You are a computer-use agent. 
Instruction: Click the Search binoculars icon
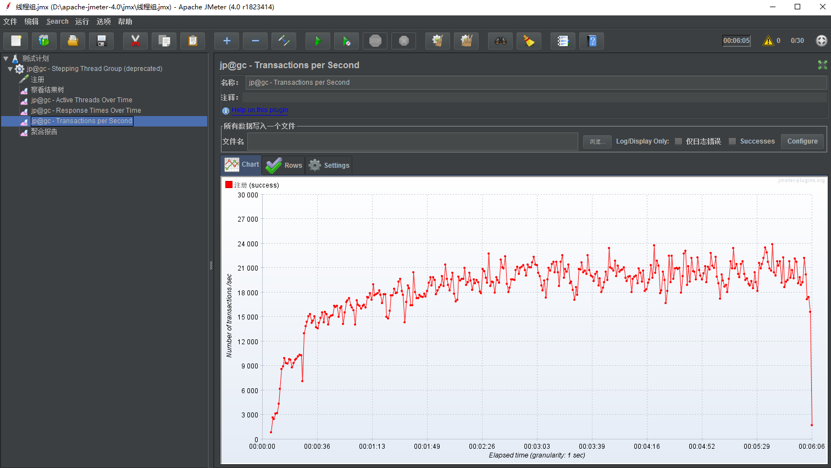click(x=500, y=41)
